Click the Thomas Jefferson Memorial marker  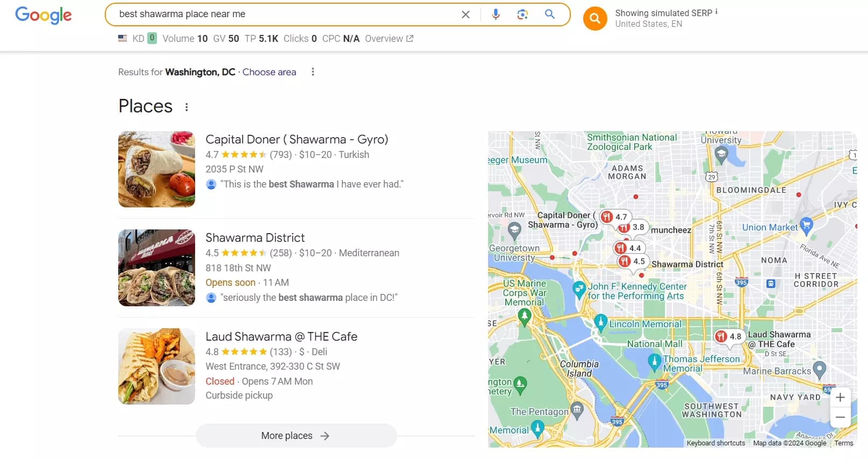pos(654,362)
